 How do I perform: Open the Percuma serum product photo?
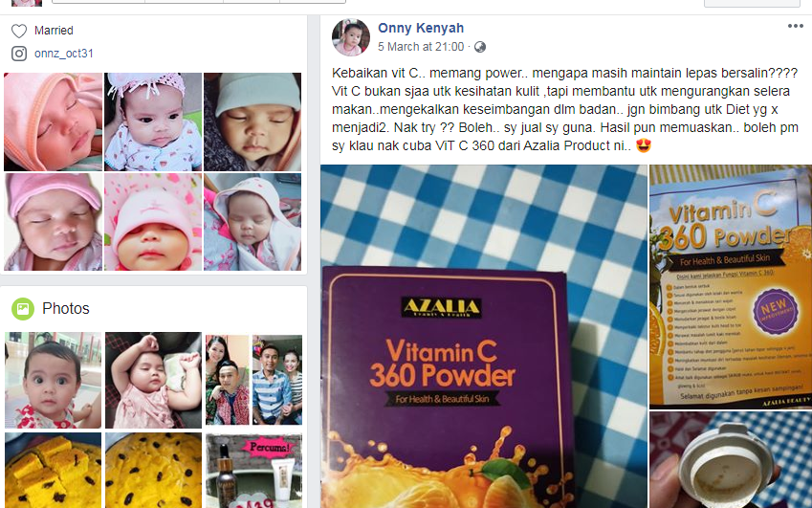253,470
